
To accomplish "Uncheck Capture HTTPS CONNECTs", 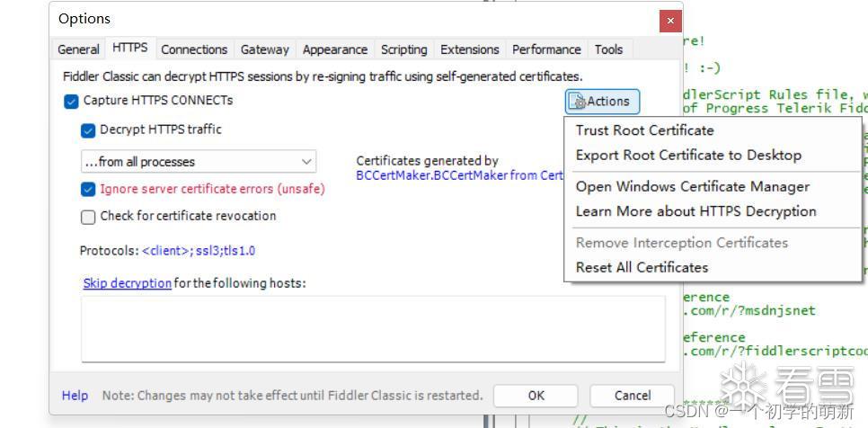I will click(72, 101).
